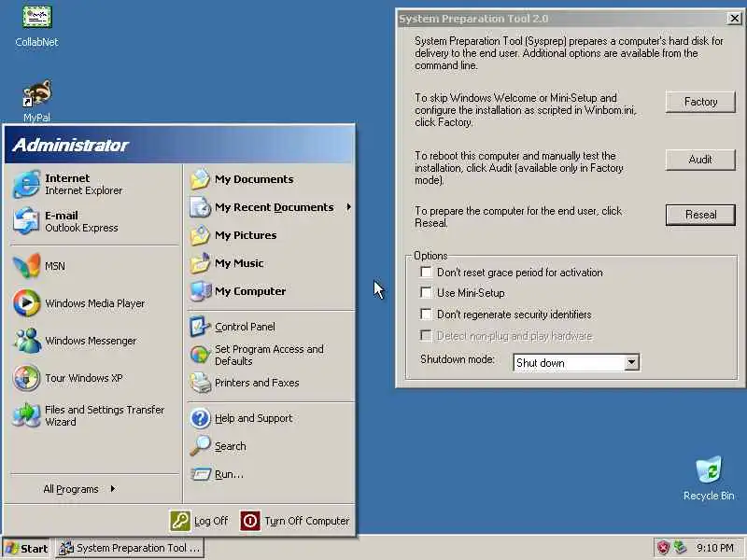Open Help and Support question icon
The height and width of the screenshot is (560, 747).
pos(200,418)
